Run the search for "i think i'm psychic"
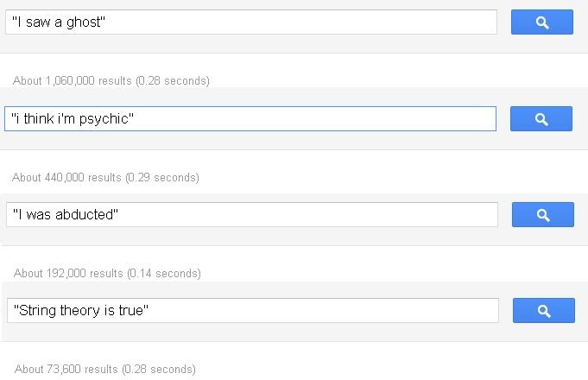The image size is (588, 380). tap(541, 119)
